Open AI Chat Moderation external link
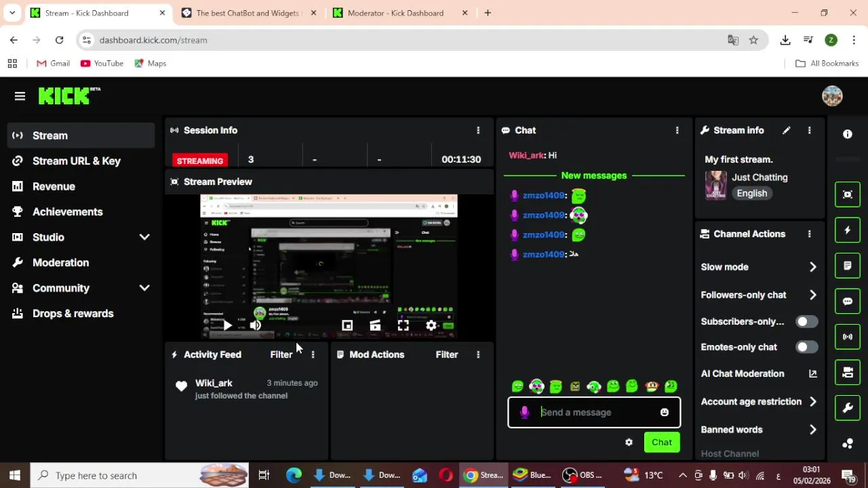Viewport: 868px width, 488px height. click(x=812, y=373)
